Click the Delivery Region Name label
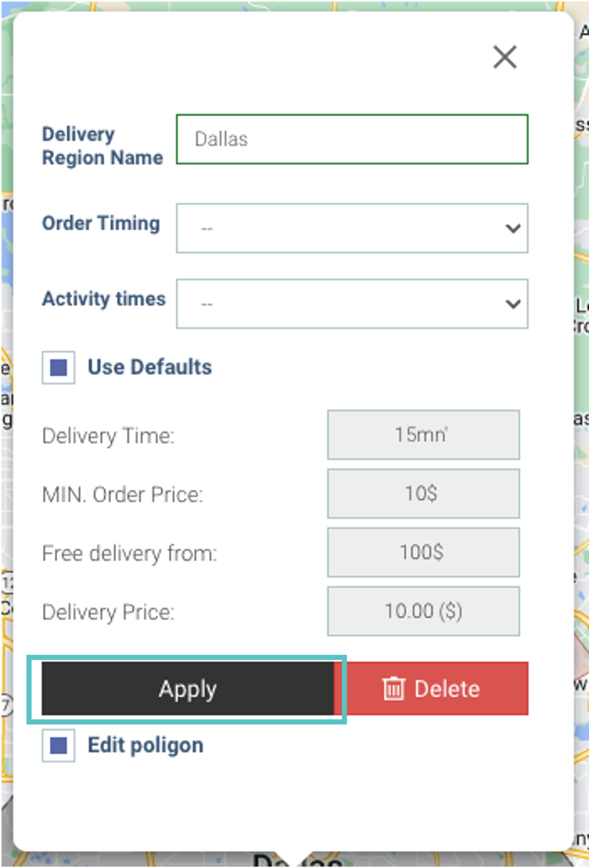589x868 pixels. (x=102, y=146)
